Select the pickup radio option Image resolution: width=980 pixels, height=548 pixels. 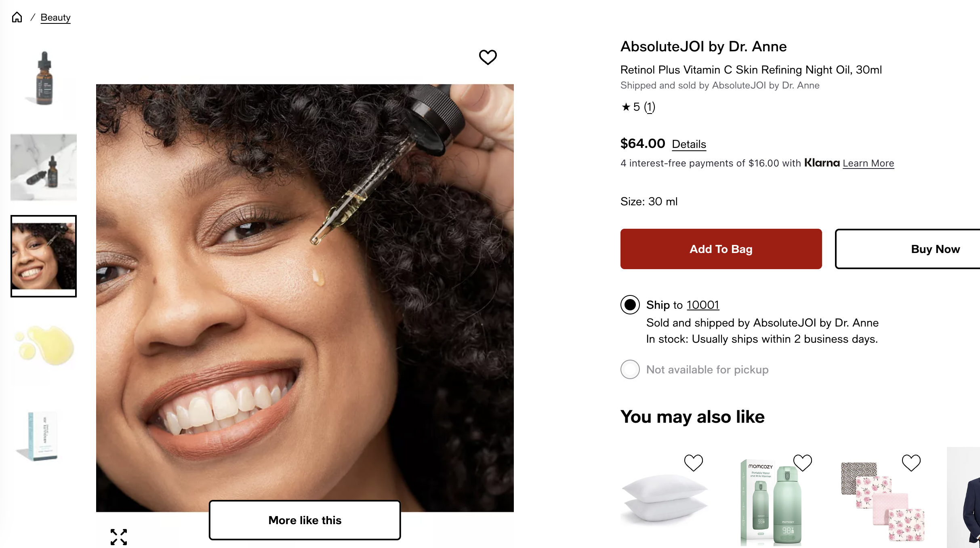pyautogui.click(x=630, y=369)
